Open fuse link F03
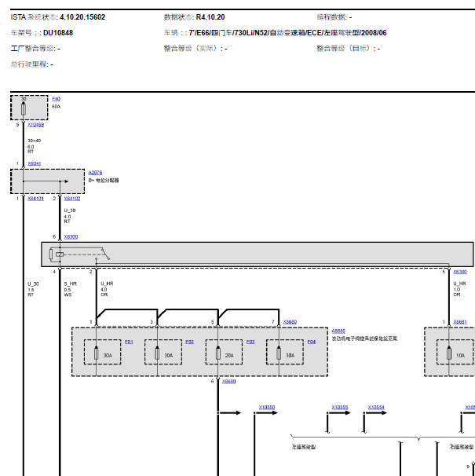 pyautogui.click(x=250, y=342)
